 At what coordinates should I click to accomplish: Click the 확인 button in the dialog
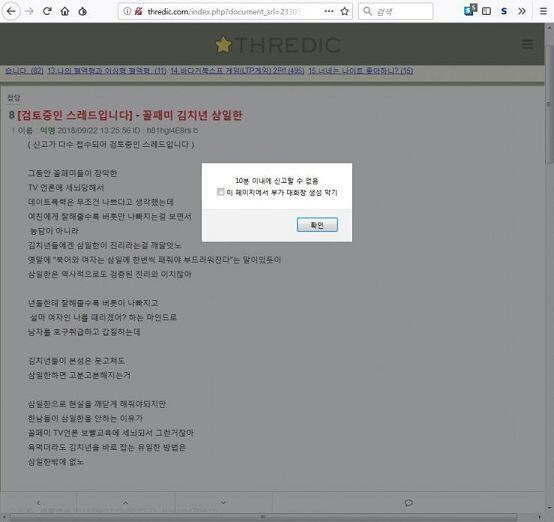317,225
